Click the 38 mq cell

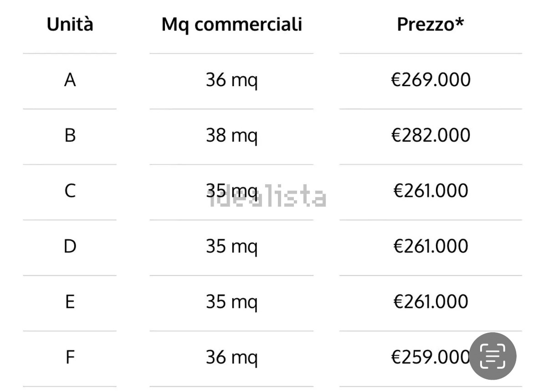[231, 136]
